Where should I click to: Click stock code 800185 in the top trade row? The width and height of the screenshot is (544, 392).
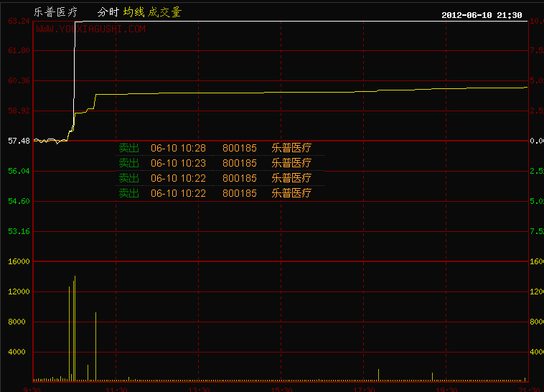pos(239,148)
